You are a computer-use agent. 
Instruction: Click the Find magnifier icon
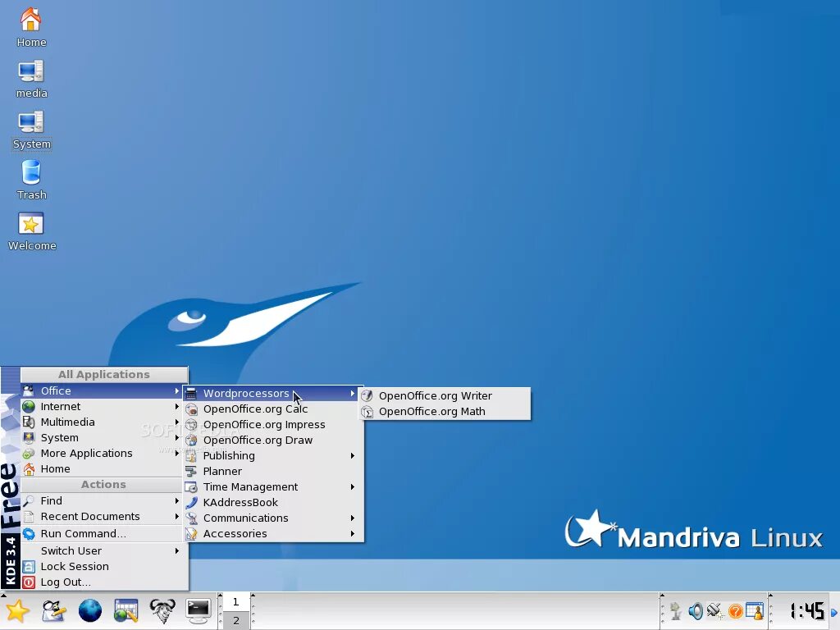pyautogui.click(x=29, y=501)
